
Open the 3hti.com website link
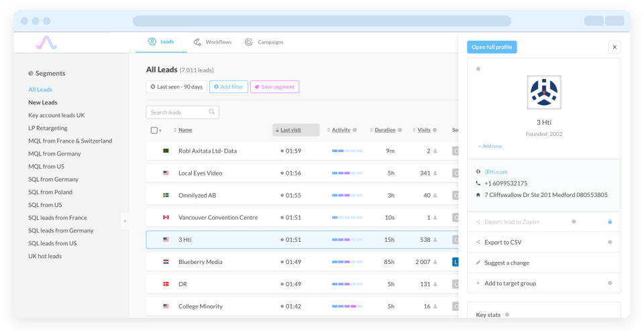coord(496,172)
